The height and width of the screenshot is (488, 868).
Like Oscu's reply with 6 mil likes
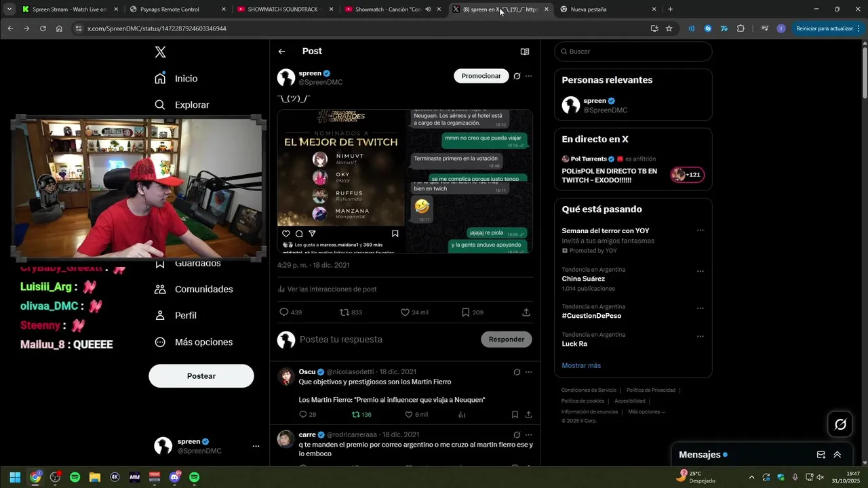pos(416,415)
